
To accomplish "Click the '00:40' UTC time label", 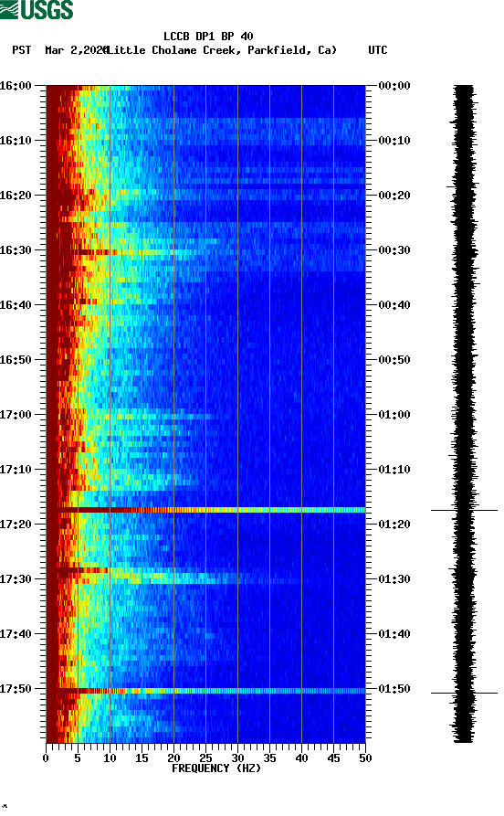I will point(394,305).
